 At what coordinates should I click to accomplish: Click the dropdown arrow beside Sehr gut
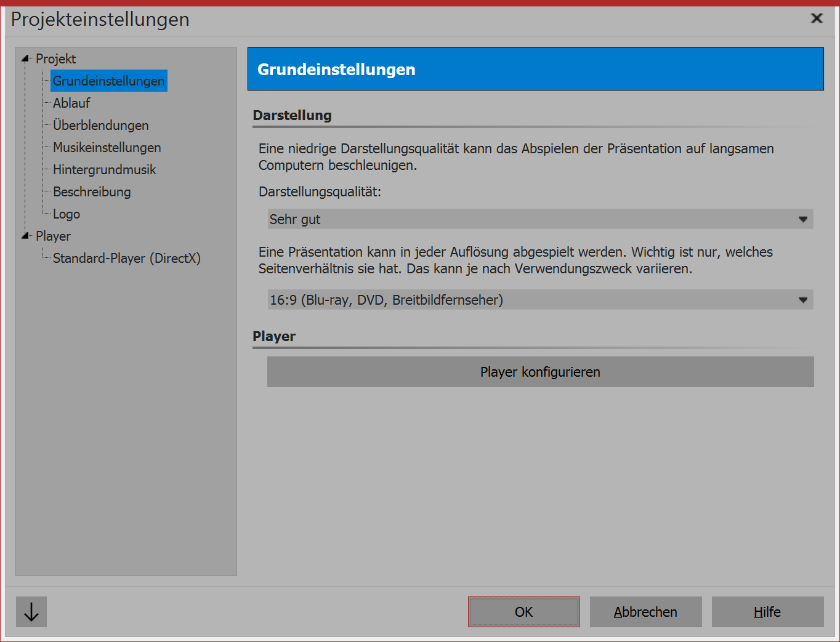[802, 219]
